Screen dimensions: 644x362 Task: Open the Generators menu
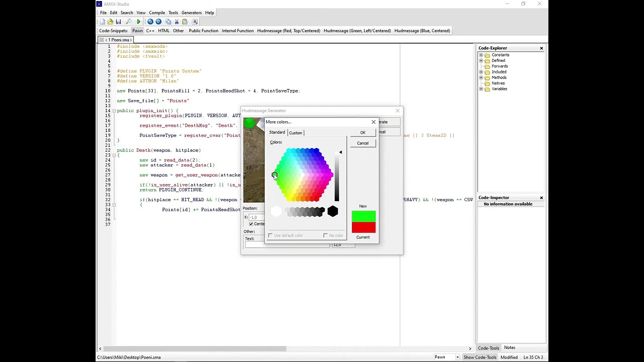(x=191, y=13)
